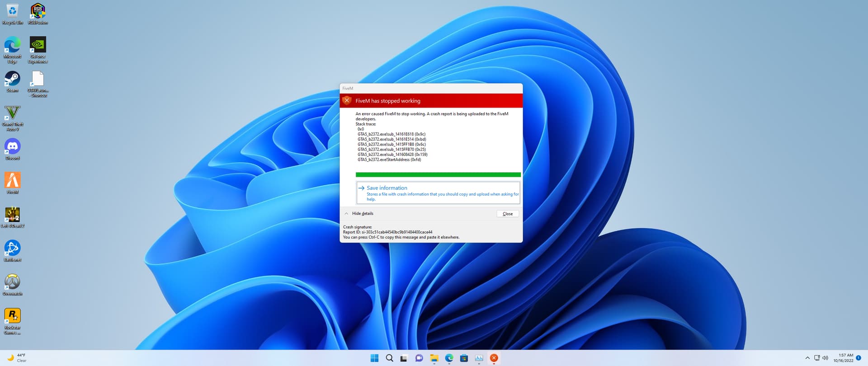Open Discord desktop icon
Screen dimensions: 868x366
coord(13,147)
